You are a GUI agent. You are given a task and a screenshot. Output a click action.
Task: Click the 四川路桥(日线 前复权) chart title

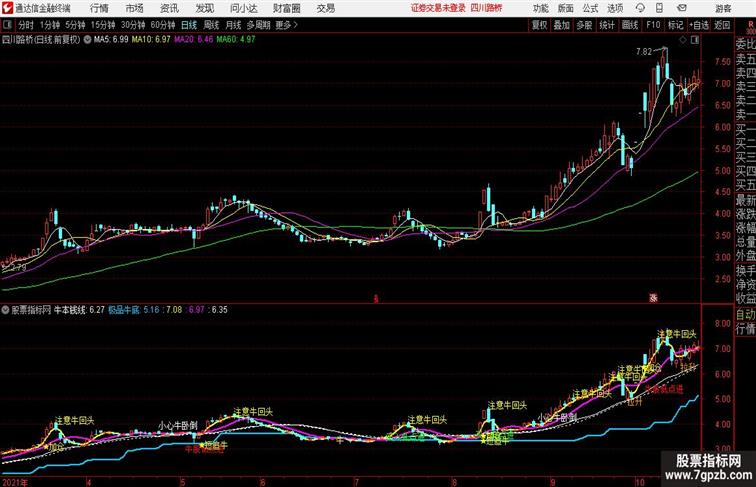[x=41, y=40]
